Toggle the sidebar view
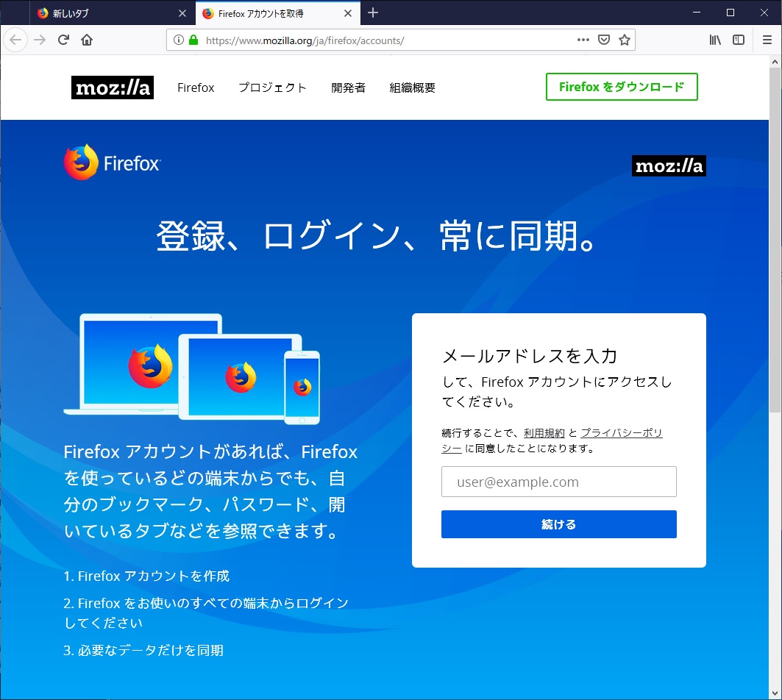The image size is (782, 700). coord(739,40)
